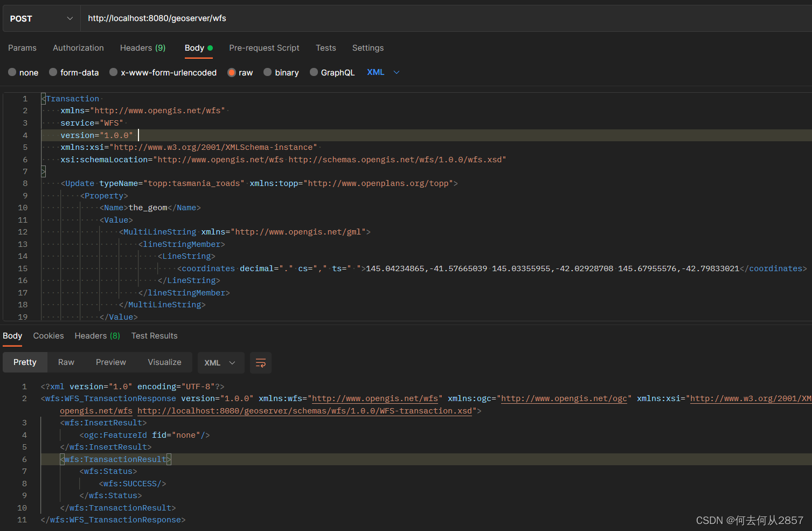Viewport: 812px width, 531px height.
Task: Select the binary body option
Action: tap(281, 72)
